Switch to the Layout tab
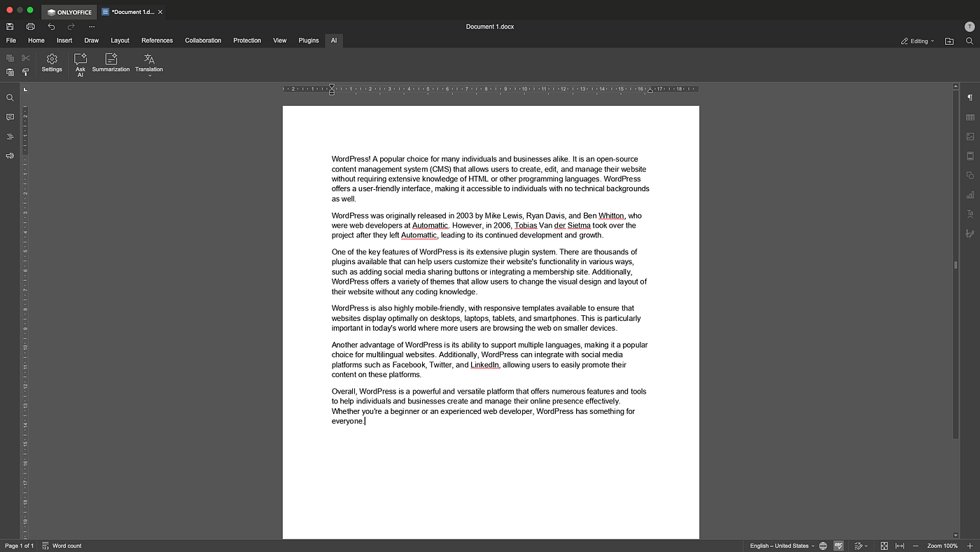The image size is (980, 552). point(120,41)
